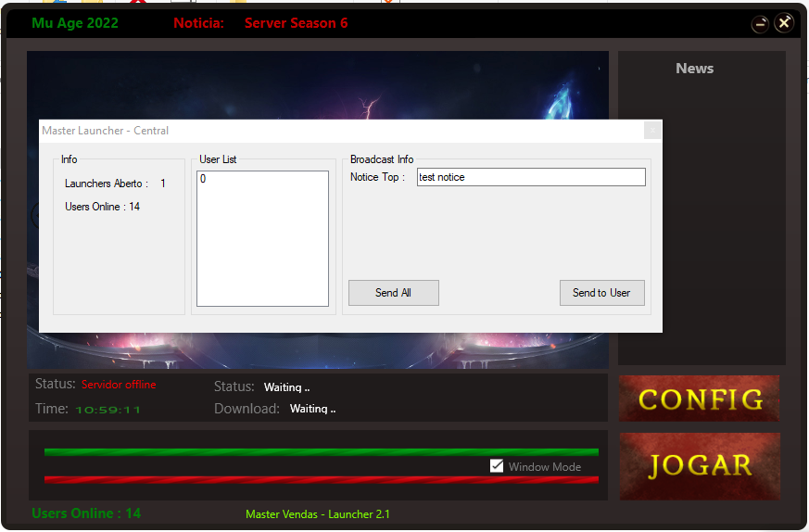The height and width of the screenshot is (532, 809).
Task: Toggle the Window Mode checkbox
Action: (x=497, y=466)
